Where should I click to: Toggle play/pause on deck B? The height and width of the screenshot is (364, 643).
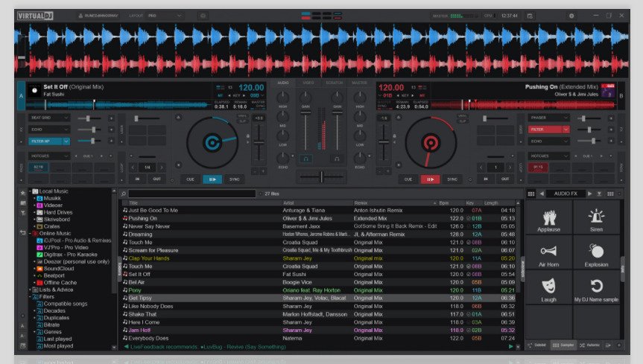[430, 179]
